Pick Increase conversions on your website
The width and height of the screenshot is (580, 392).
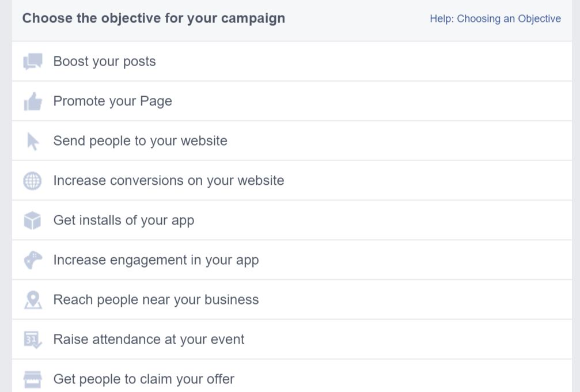[x=168, y=181]
